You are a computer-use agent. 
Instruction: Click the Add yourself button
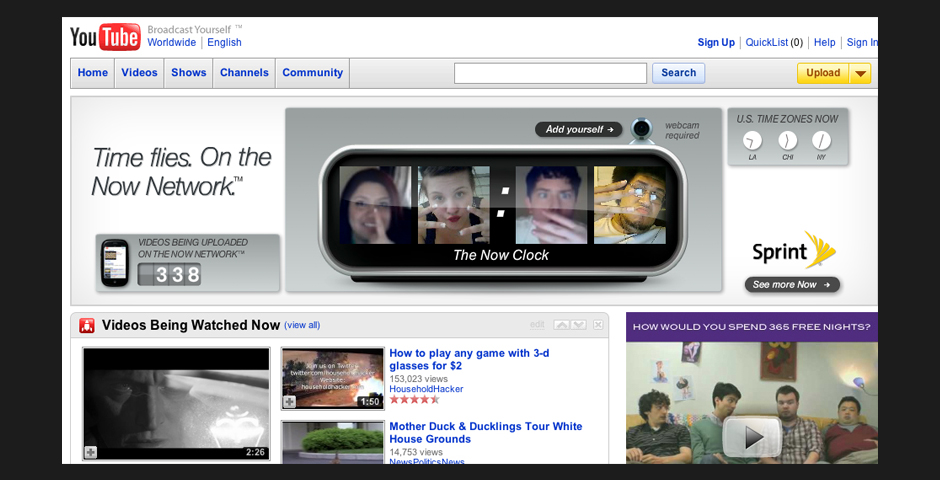click(x=579, y=129)
